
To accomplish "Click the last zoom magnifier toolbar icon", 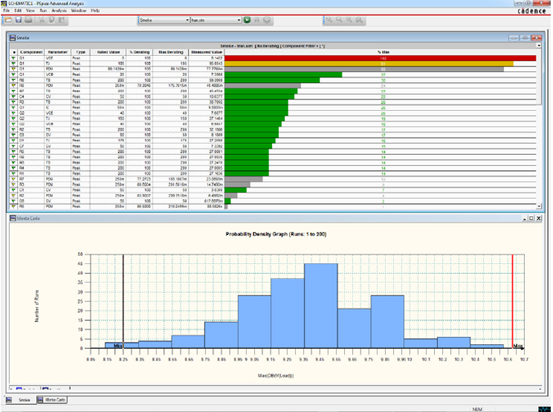I will (359, 20).
